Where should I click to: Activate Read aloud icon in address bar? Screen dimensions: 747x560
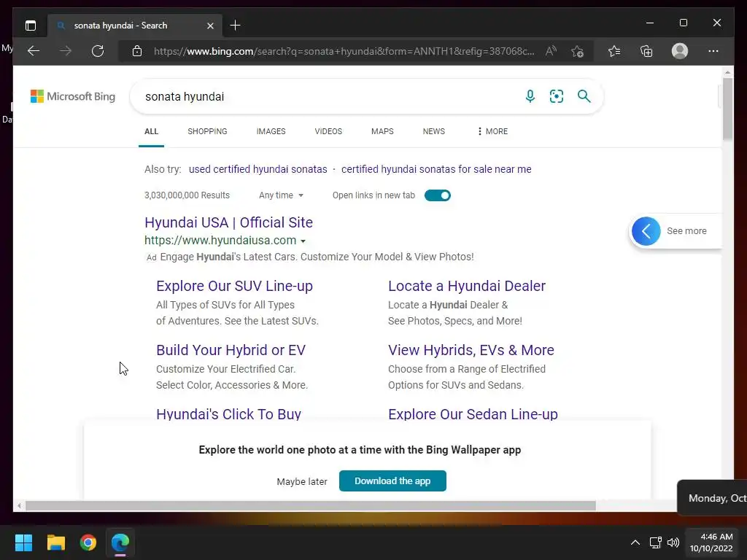coord(551,51)
